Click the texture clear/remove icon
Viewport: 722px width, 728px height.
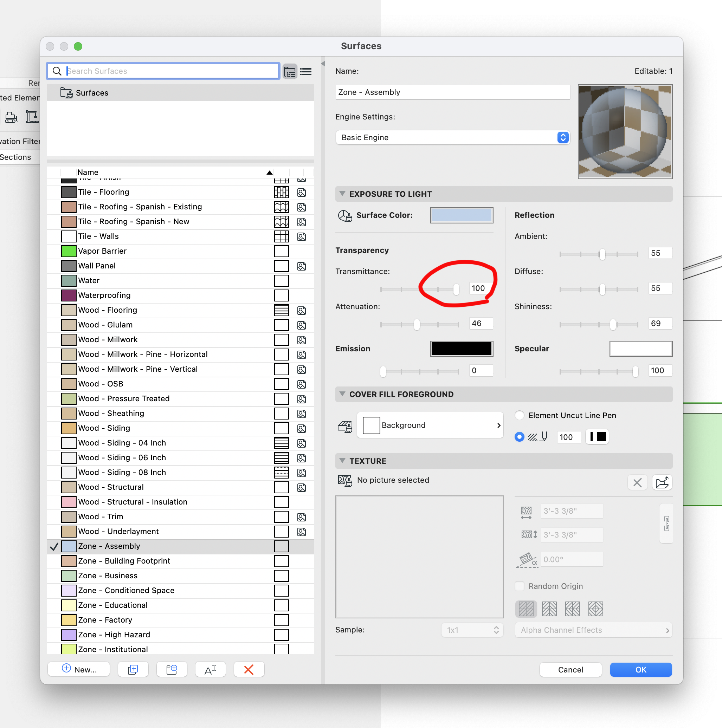(x=637, y=481)
